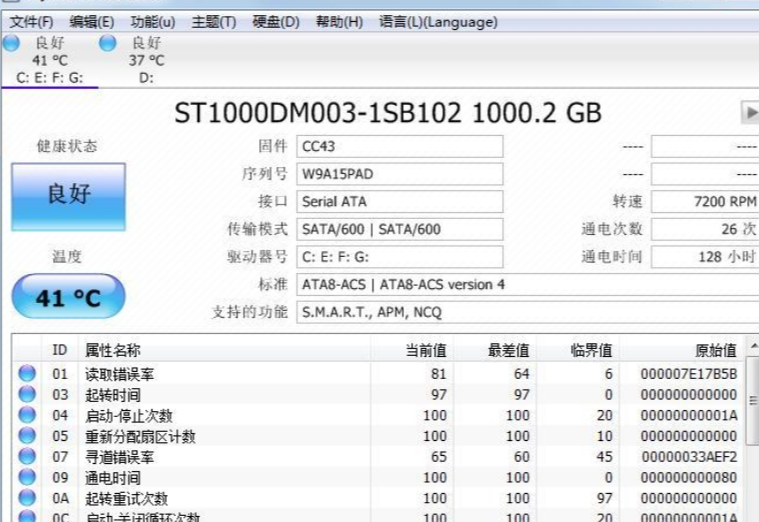Click the ID 07 cell
This screenshot has height=522, width=759.
60,457
